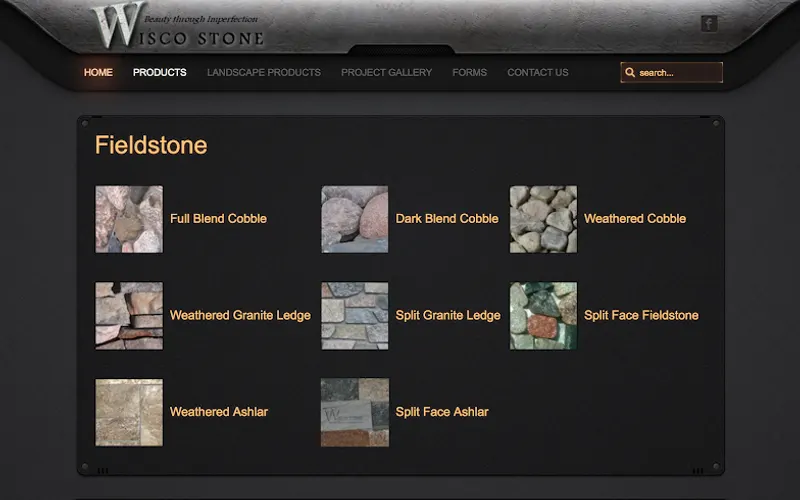Open the Project Gallery menu
This screenshot has width=800, height=500.
[387, 72]
